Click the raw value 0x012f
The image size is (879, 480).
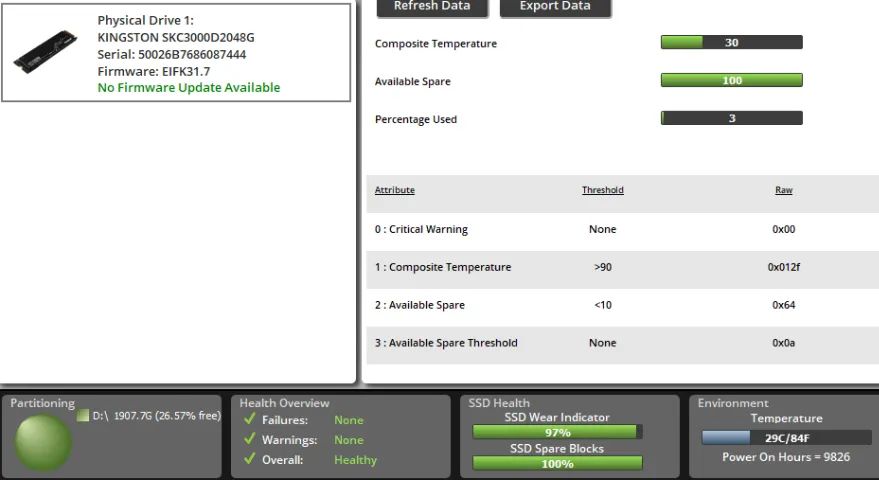tap(784, 267)
